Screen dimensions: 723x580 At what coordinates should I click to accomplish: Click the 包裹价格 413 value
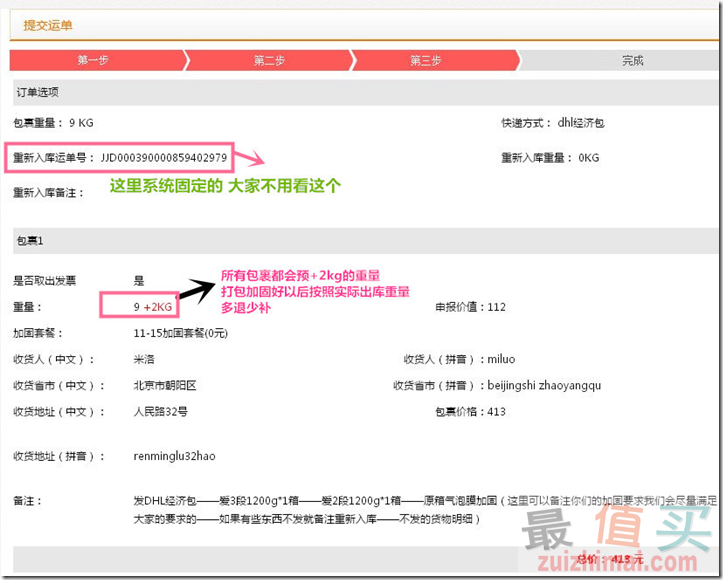[496, 412]
